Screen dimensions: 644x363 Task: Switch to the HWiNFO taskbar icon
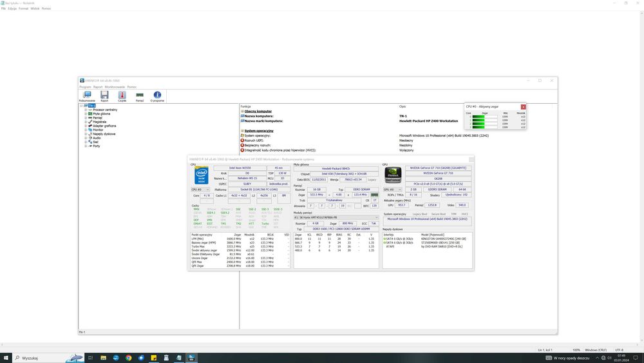click(191, 358)
